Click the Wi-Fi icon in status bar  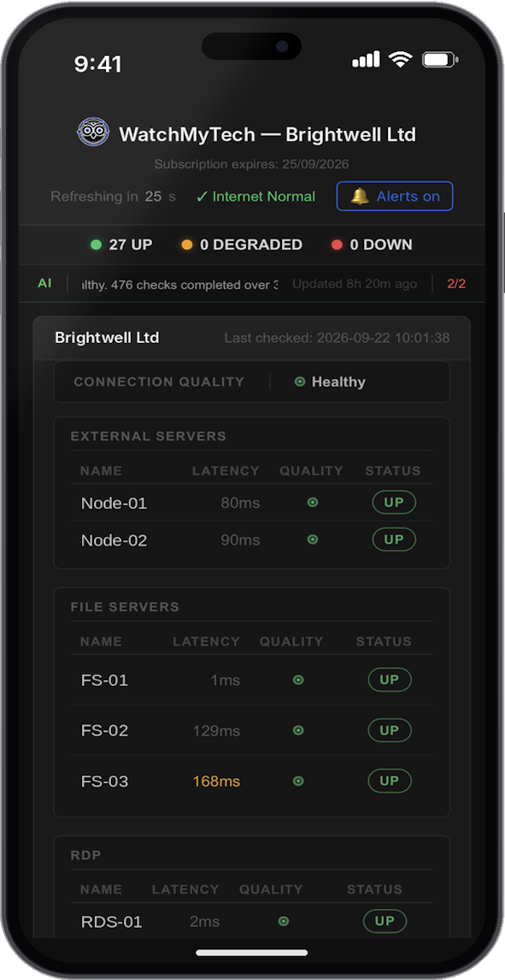(400, 60)
